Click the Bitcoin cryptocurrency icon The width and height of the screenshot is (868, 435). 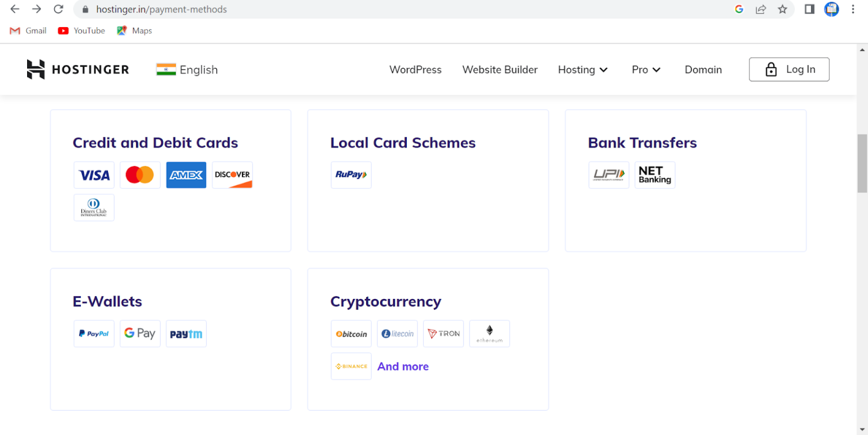tap(351, 333)
